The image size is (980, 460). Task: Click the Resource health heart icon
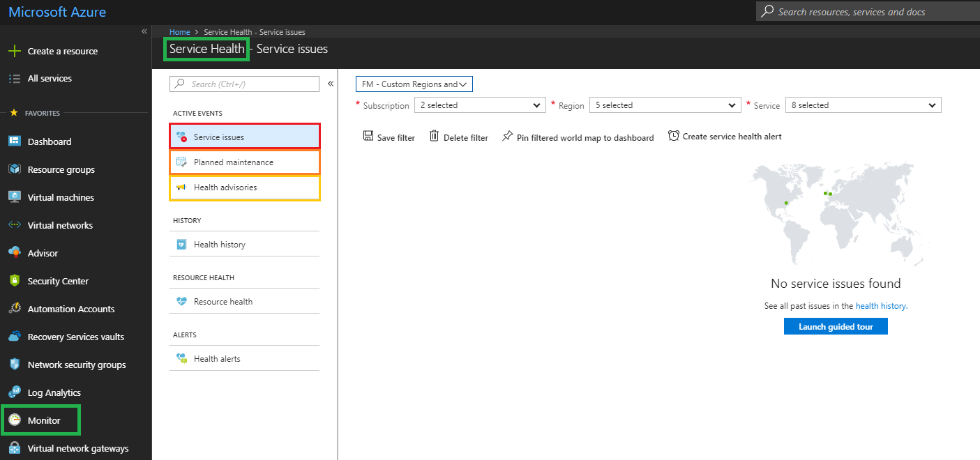click(x=181, y=302)
